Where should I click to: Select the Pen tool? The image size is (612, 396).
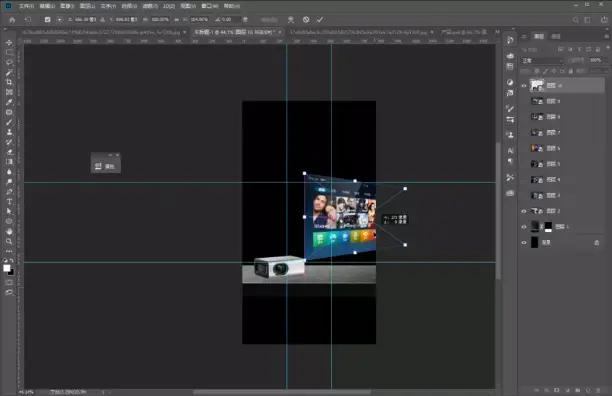point(9,192)
